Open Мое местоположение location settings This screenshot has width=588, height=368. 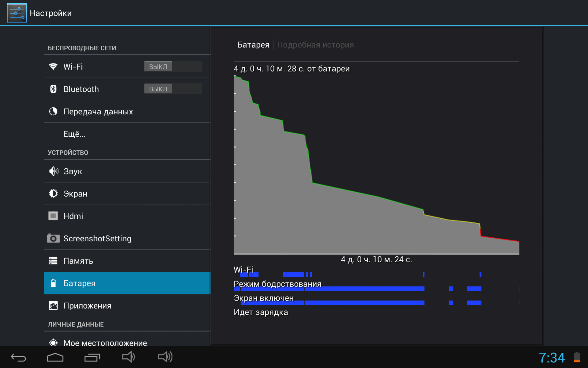105,343
